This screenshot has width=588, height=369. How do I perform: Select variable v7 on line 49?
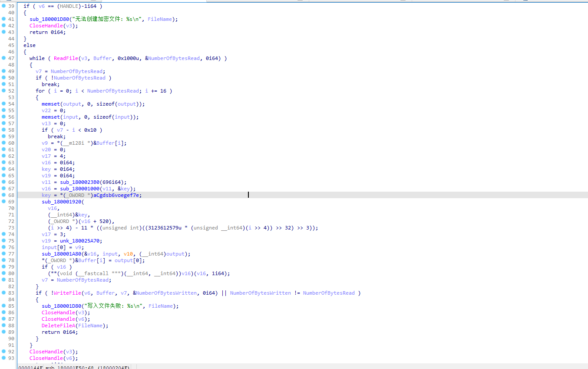[39, 71]
